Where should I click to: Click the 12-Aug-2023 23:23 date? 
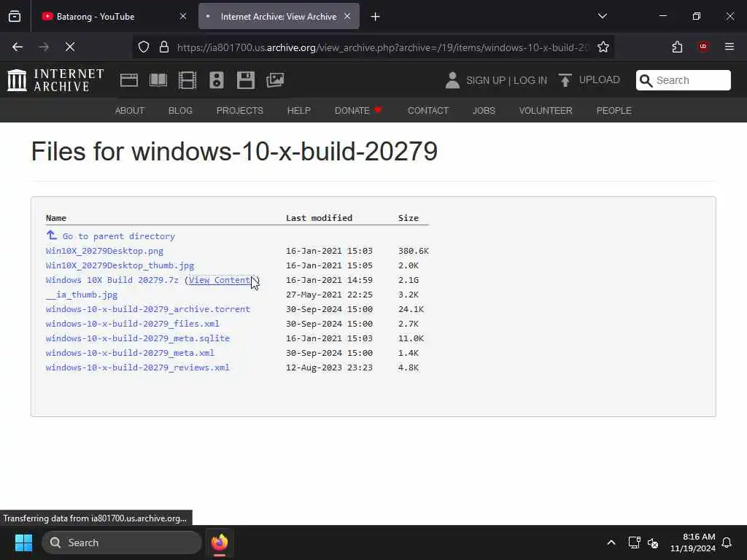[x=329, y=367]
